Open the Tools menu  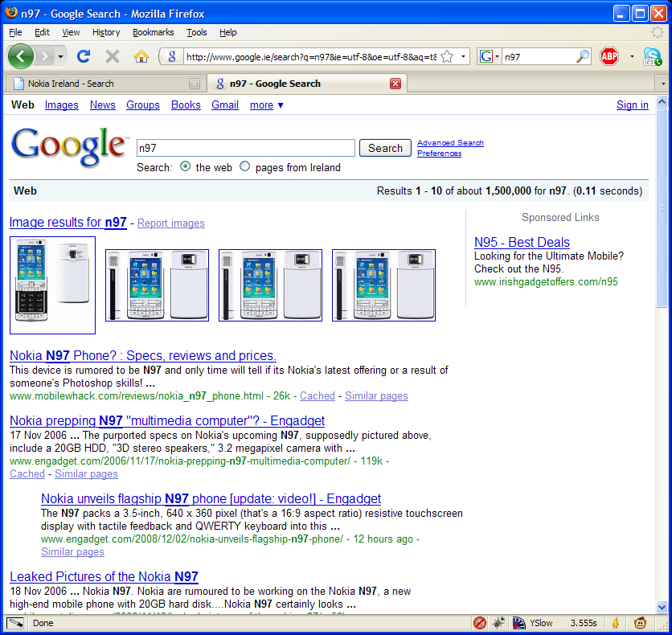click(197, 32)
